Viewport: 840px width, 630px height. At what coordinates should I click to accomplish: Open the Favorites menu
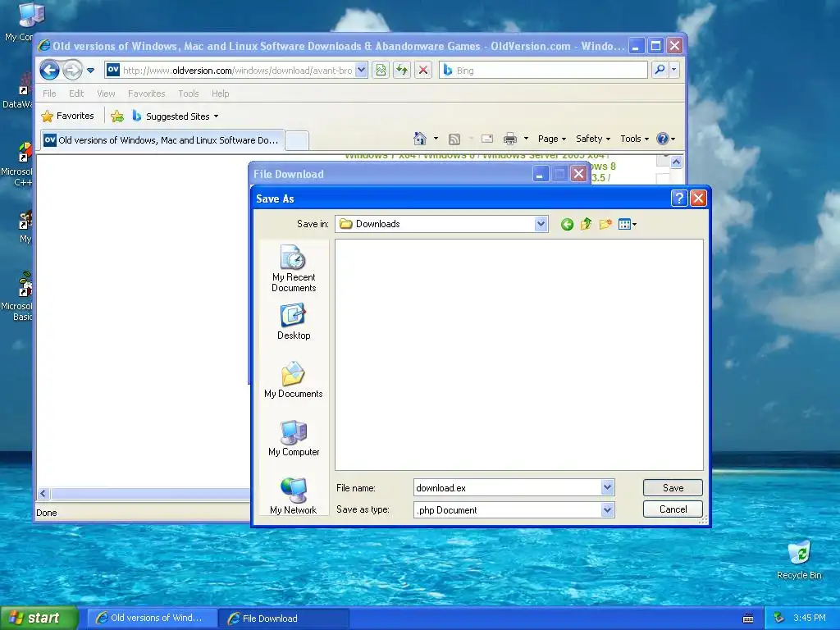coord(146,94)
